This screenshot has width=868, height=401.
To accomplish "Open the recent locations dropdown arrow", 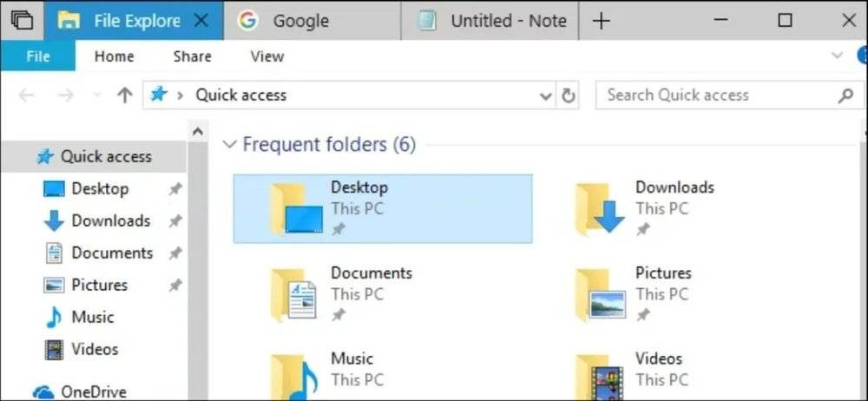I will coord(97,95).
